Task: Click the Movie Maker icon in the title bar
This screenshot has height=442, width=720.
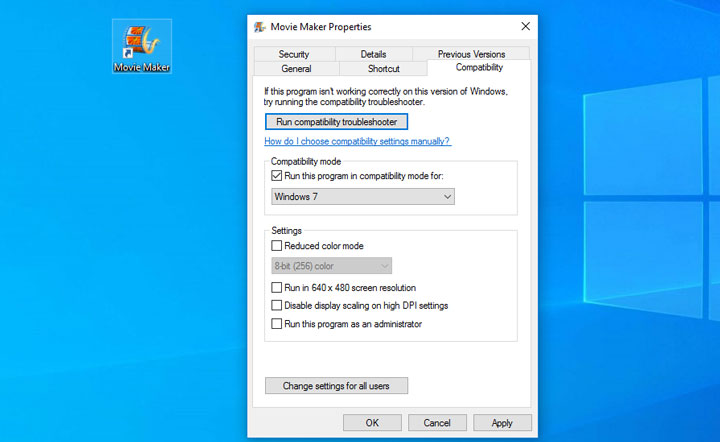Action: (x=260, y=27)
